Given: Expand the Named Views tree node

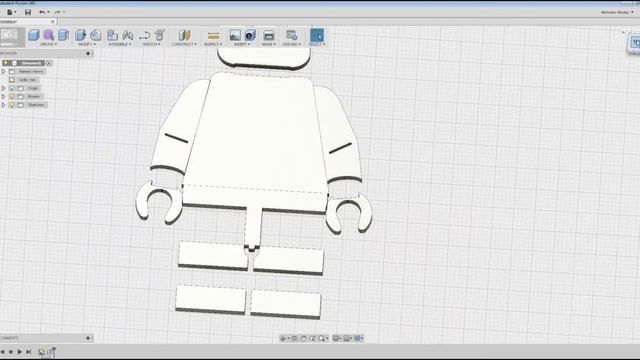Looking at the screenshot, I should [4, 71].
